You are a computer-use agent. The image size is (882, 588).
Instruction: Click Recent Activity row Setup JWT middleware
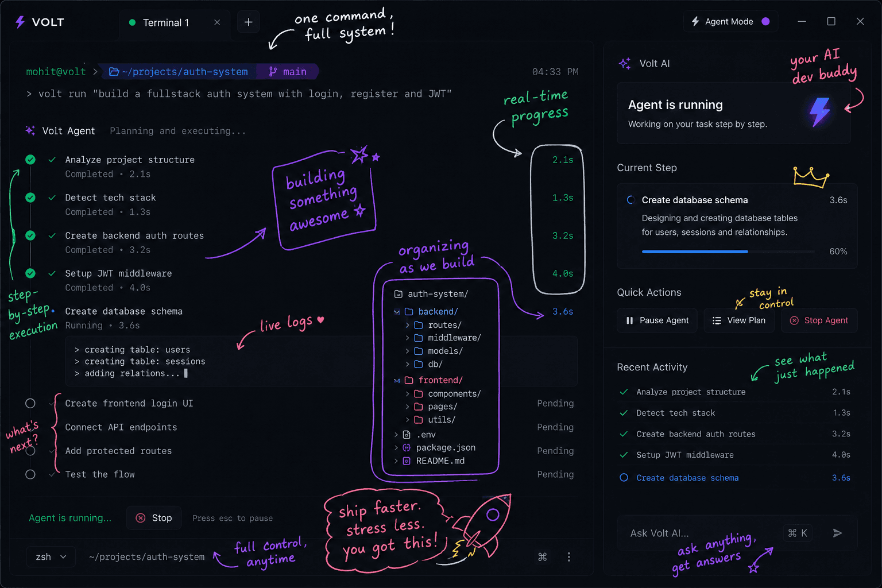pyautogui.click(x=736, y=455)
